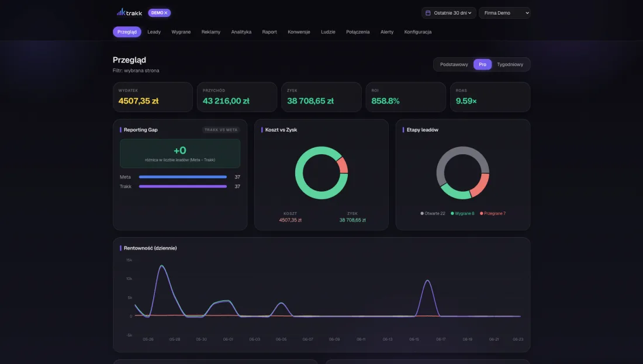The height and width of the screenshot is (364, 643).
Task: Expand the Ostatnie 30 dni date range dropdown
Action: coord(448,13)
